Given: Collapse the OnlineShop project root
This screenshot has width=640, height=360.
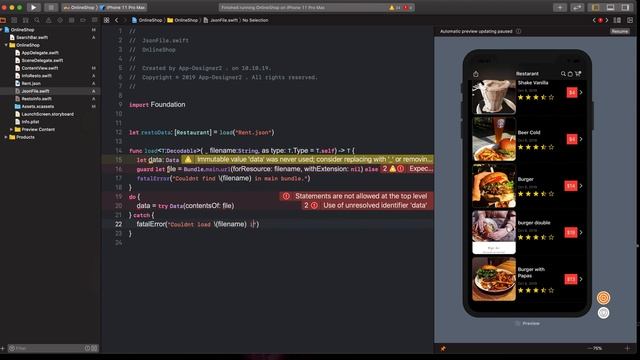Looking at the screenshot, I should 2,30.
